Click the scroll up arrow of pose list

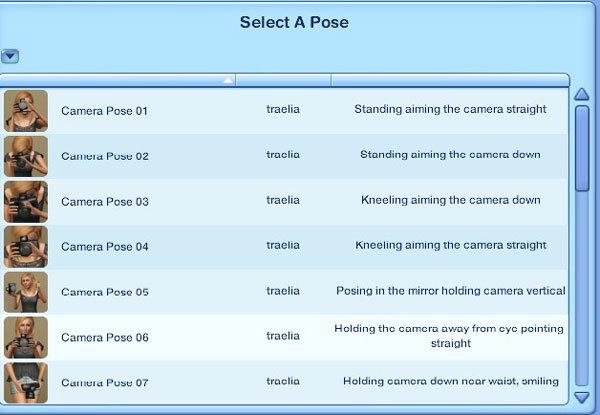click(582, 94)
